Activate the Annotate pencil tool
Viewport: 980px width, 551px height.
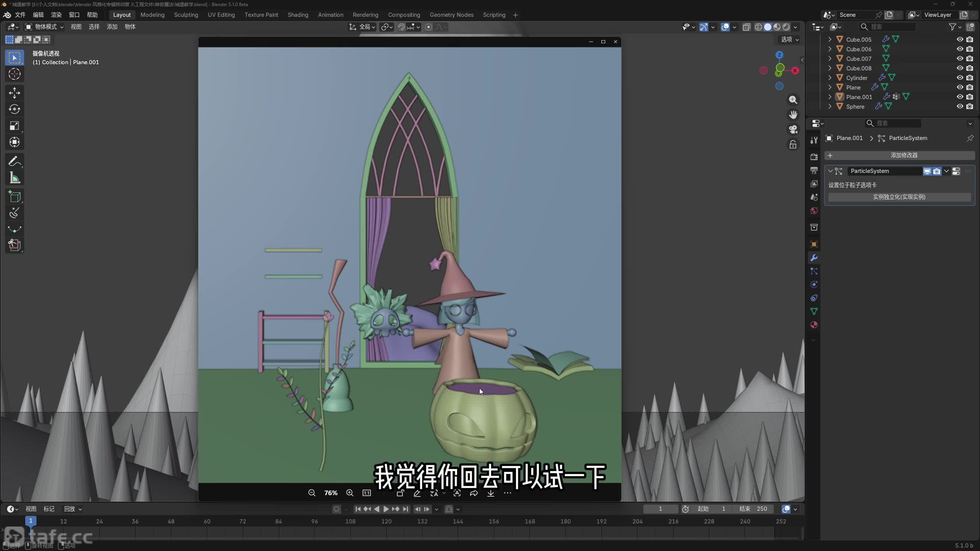pyautogui.click(x=15, y=161)
